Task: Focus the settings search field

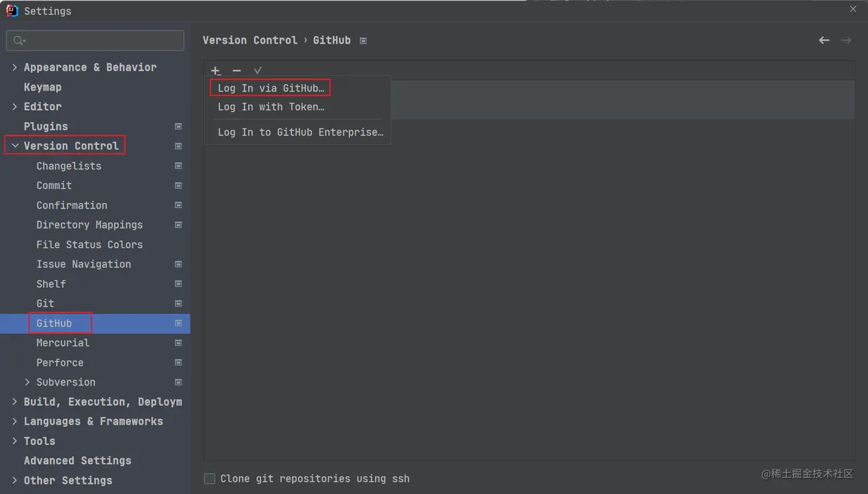Action: click(95, 40)
